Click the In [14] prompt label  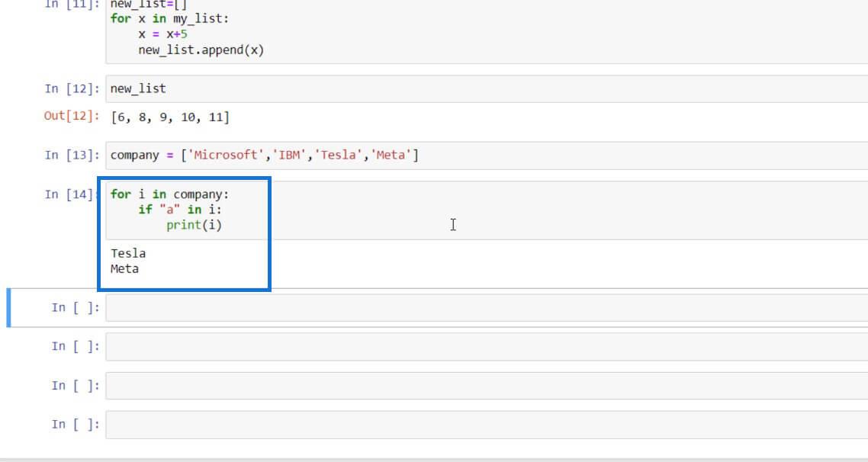[x=70, y=194]
